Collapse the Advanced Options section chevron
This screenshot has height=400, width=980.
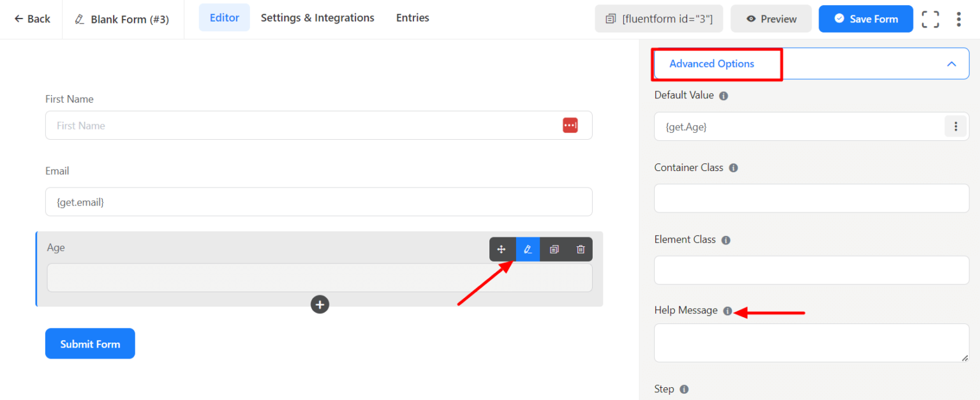click(951, 64)
